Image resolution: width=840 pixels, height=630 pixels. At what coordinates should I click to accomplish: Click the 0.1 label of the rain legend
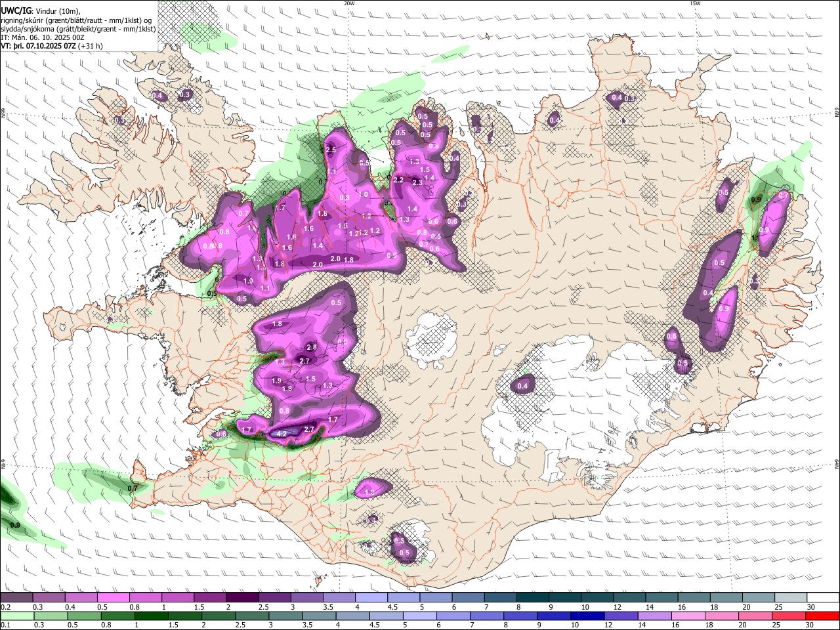[x=5, y=625]
